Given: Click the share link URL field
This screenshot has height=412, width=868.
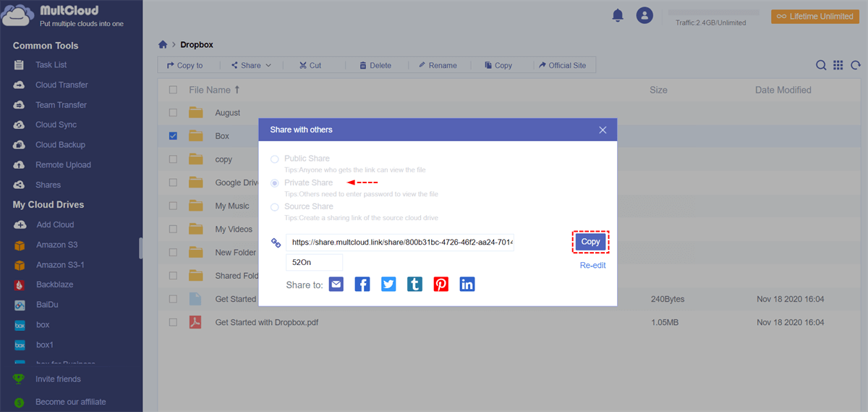Looking at the screenshot, I should 400,243.
